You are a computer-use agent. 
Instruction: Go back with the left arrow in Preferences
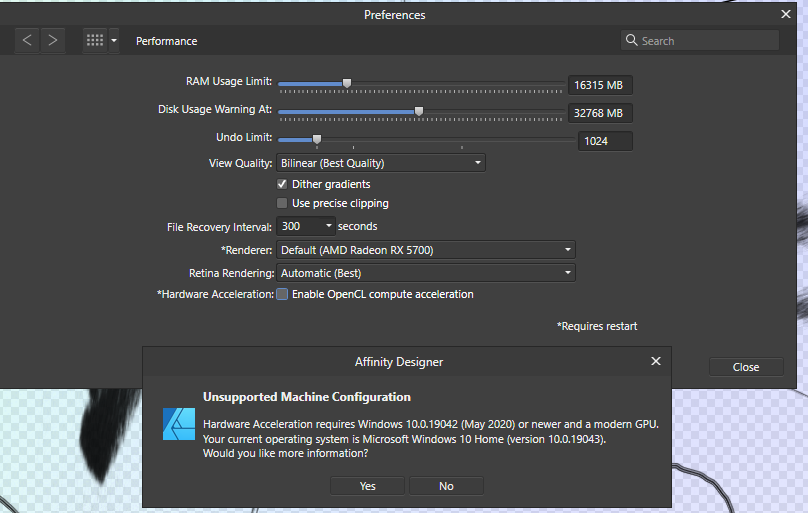(x=27, y=40)
